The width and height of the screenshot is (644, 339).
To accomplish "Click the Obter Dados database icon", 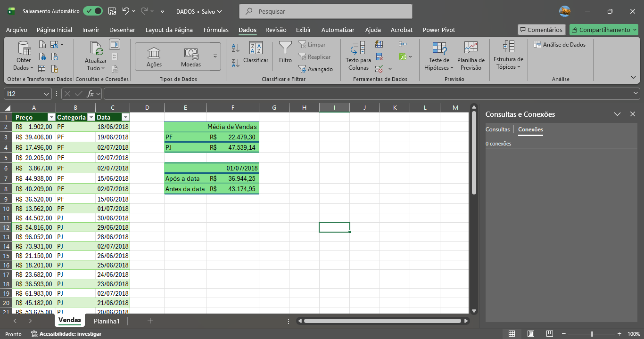I will (x=24, y=48).
